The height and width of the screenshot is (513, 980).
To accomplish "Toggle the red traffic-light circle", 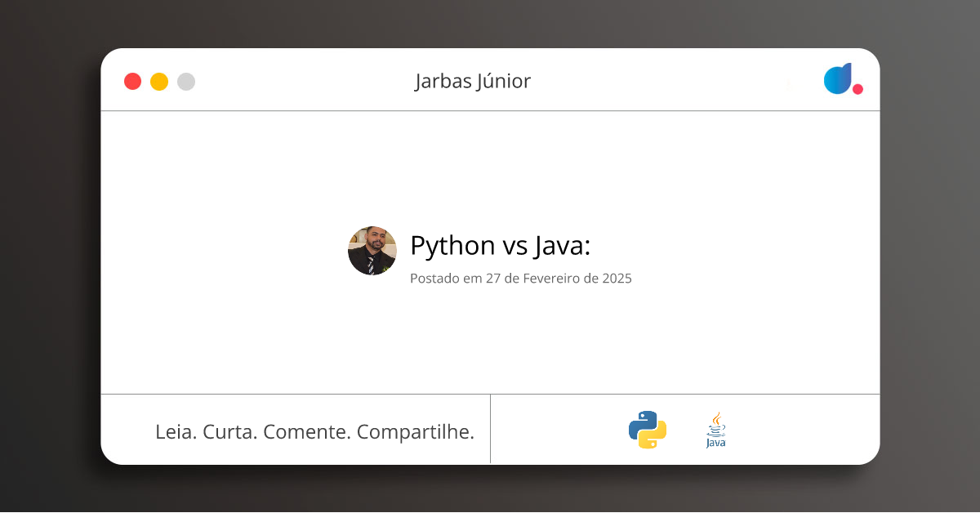I will click(132, 81).
